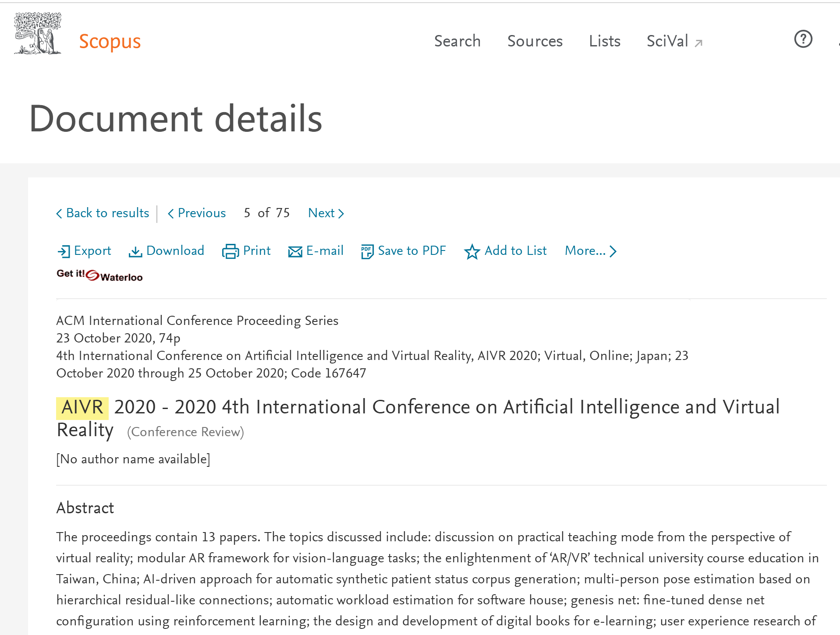The height and width of the screenshot is (635, 840).
Task: Click '23 October 2020, 74p' text
Action: (x=118, y=339)
